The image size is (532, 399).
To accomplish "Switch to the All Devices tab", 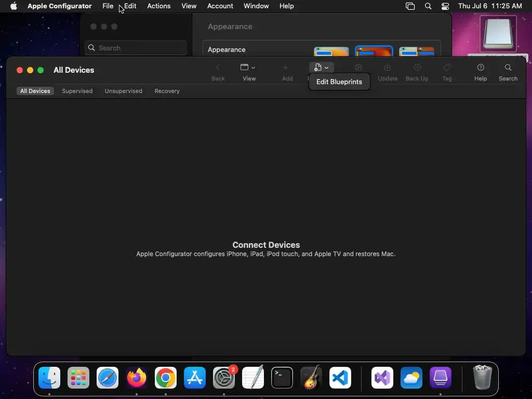I will pyautogui.click(x=35, y=91).
